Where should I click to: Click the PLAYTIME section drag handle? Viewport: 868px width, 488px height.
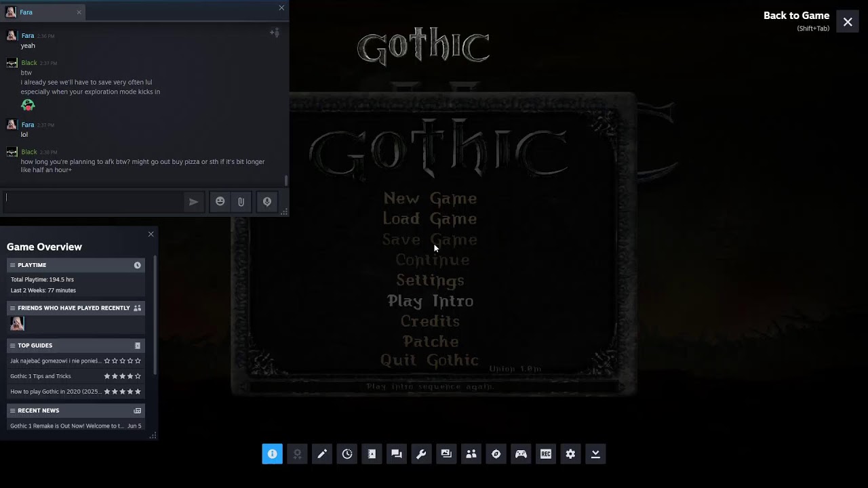pyautogui.click(x=12, y=265)
